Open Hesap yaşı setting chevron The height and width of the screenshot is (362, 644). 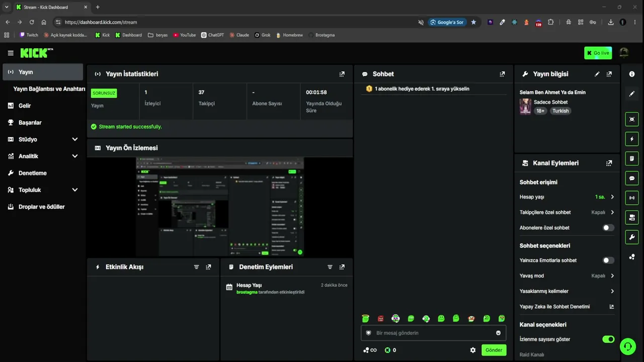[612, 197]
